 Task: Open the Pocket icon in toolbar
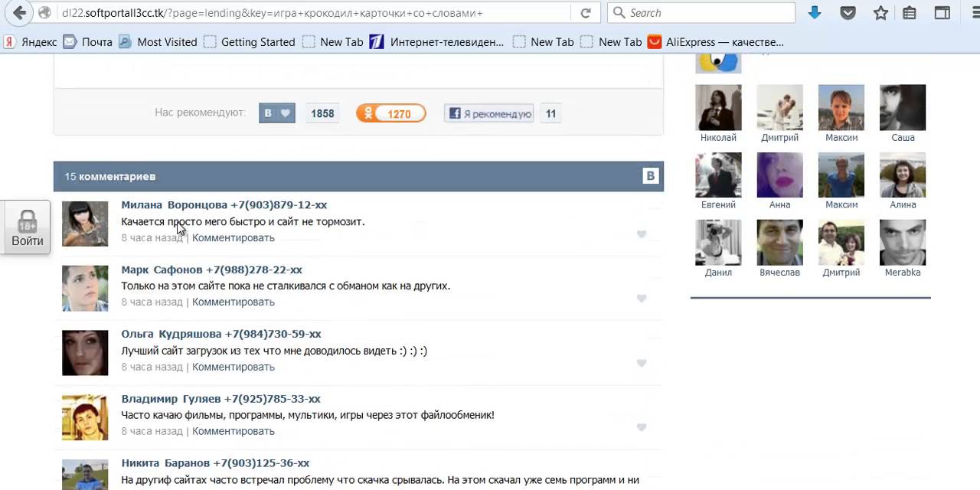[x=848, y=13]
